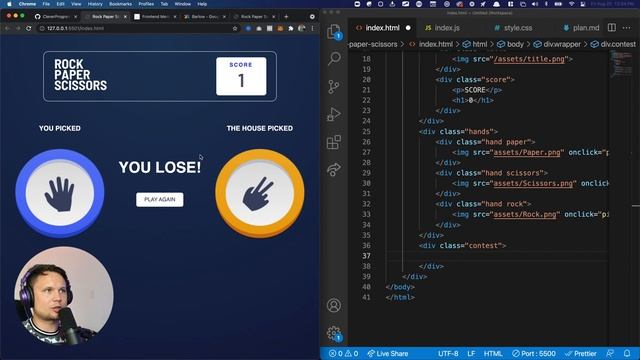Open the File menu in menu bar
The width and height of the screenshot is (640, 360).
(x=46, y=4)
